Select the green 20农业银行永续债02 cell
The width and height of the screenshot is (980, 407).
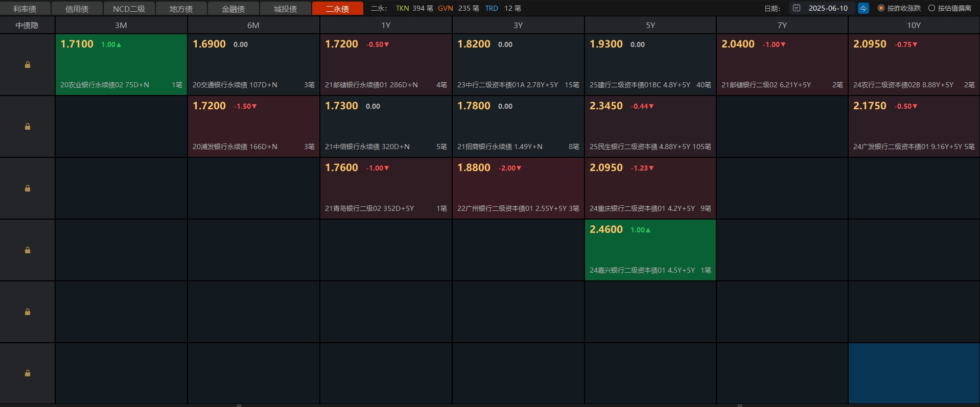click(121, 65)
